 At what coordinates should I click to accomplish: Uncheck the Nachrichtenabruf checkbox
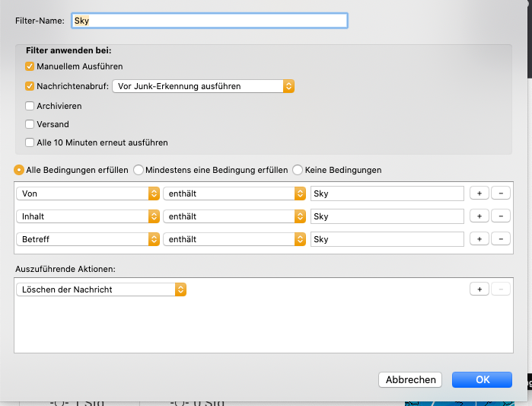pyautogui.click(x=30, y=86)
